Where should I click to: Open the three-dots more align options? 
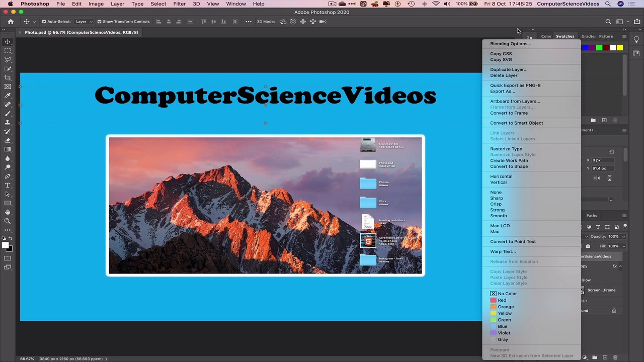[249, 22]
